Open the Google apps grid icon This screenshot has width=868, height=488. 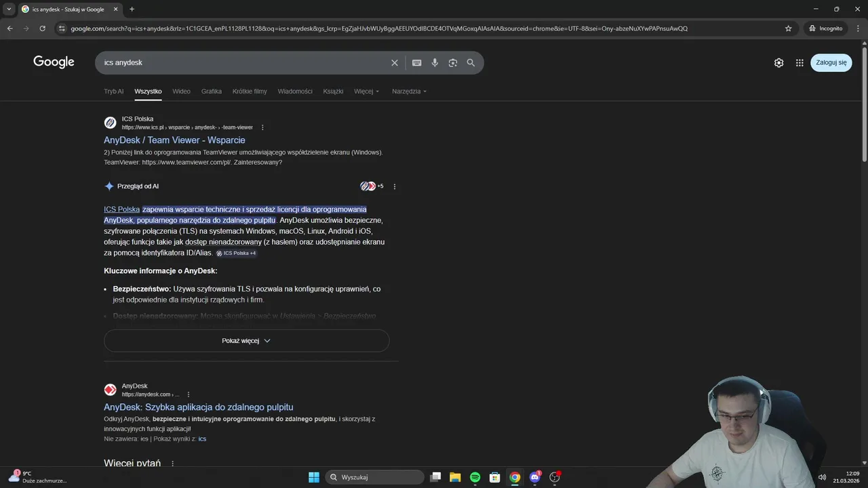pos(800,62)
